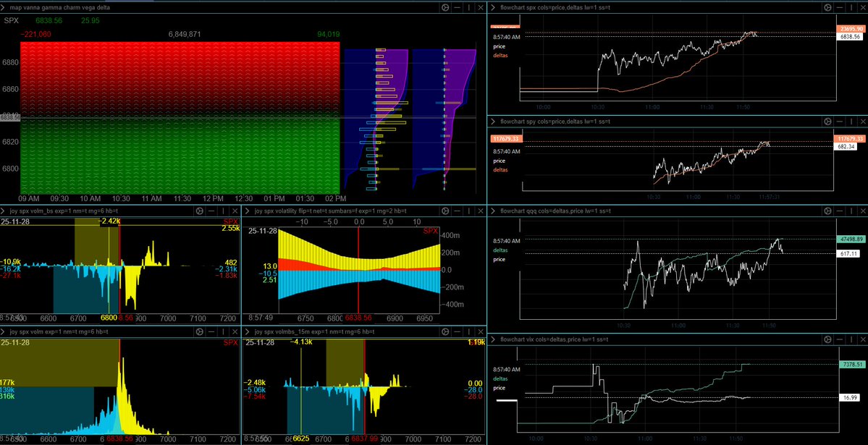This screenshot has height=445, width=868.
Task: Open settings on the joy spx volatility panel
Action: click(445, 211)
